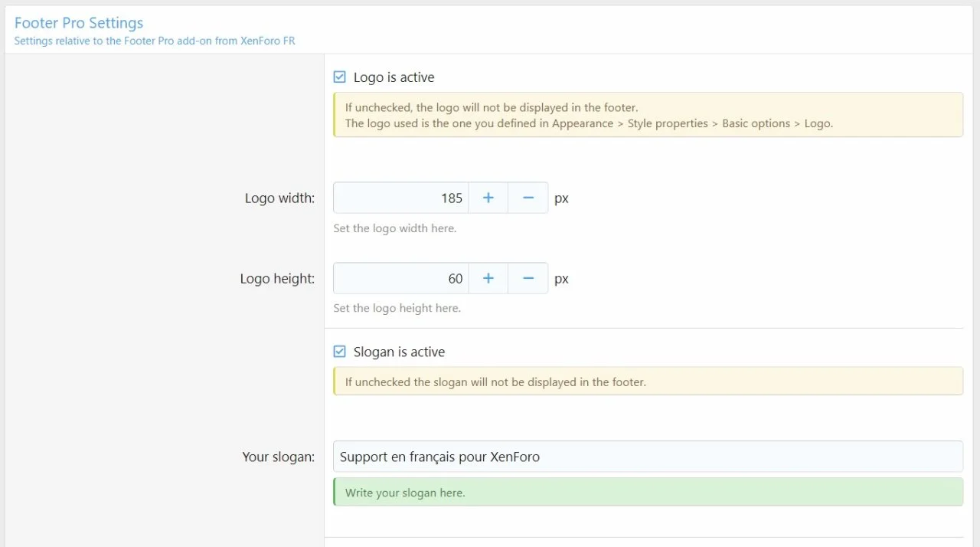Click the 'Slogan is active' label text
This screenshot has width=980, height=547.
coord(399,352)
